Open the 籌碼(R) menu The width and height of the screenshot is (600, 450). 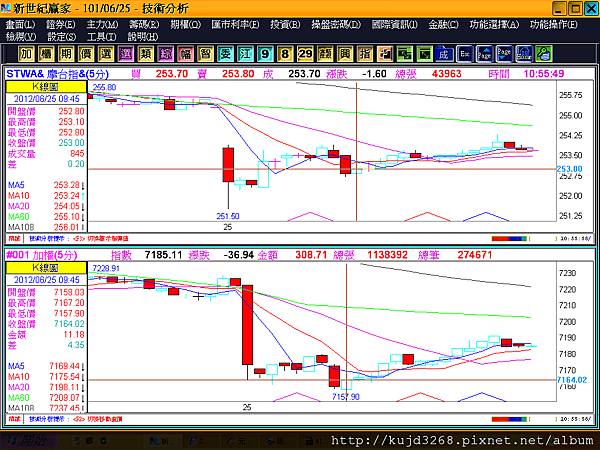tap(144, 24)
